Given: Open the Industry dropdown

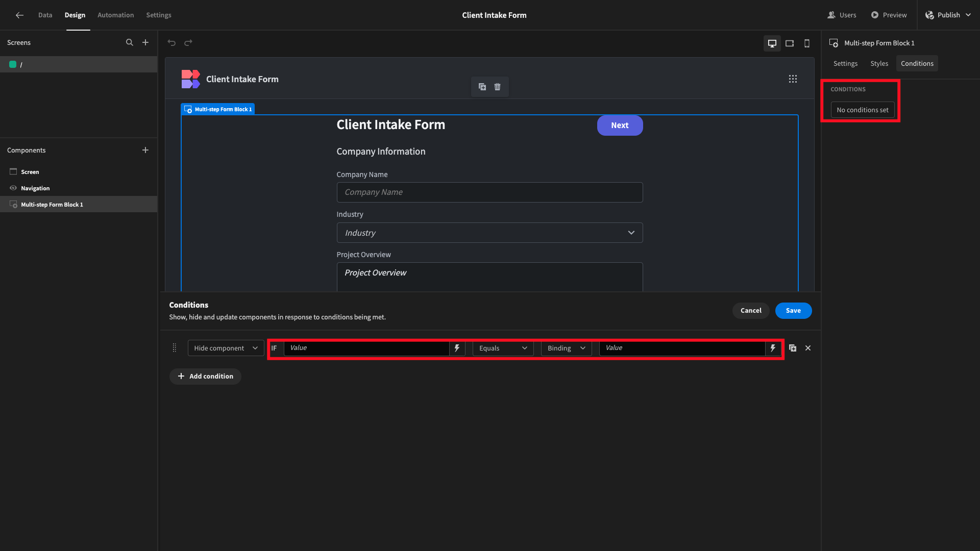Looking at the screenshot, I should pos(489,233).
